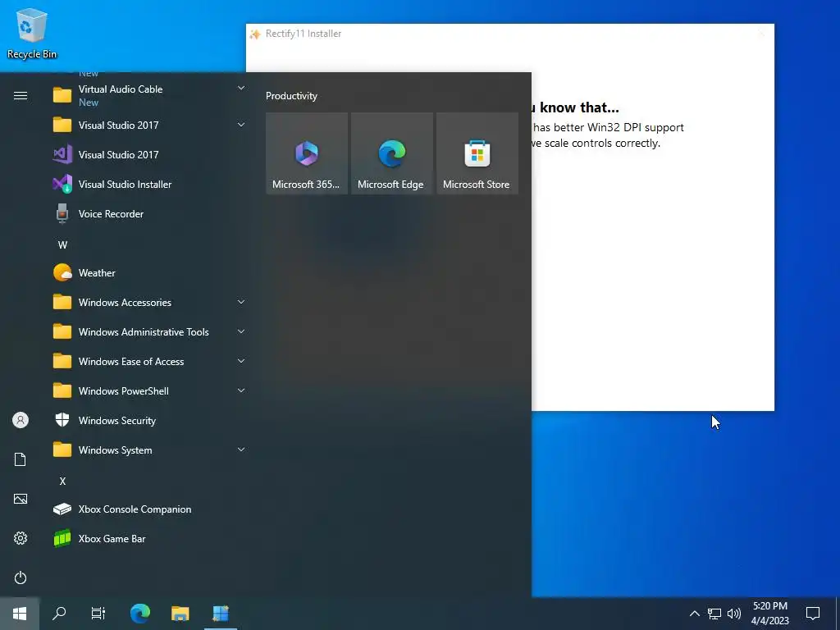Expand Windows Administrative Tools chevron
840x630 pixels.
point(241,331)
